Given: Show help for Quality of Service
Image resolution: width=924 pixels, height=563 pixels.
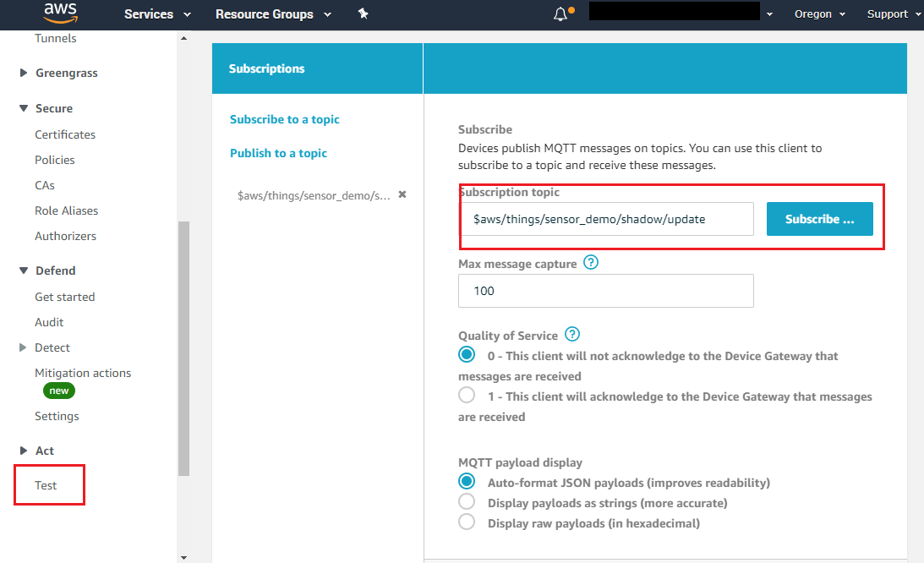Looking at the screenshot, I should 572,334.
